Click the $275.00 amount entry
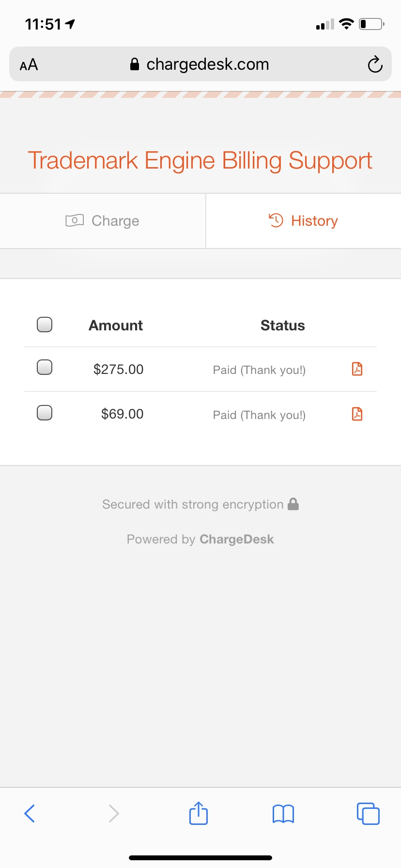Screen dimensions: 401x868 118,370
